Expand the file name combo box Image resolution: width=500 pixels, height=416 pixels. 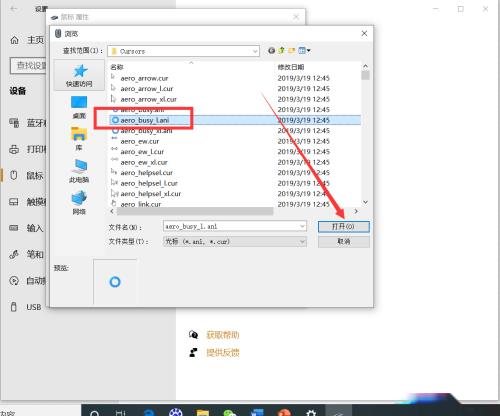tap(302, 226)
